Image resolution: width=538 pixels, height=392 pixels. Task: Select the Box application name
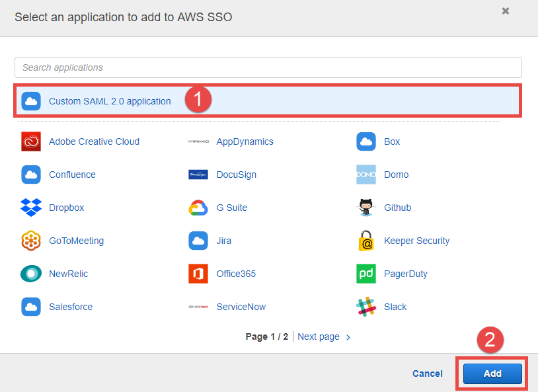(392, 141)
